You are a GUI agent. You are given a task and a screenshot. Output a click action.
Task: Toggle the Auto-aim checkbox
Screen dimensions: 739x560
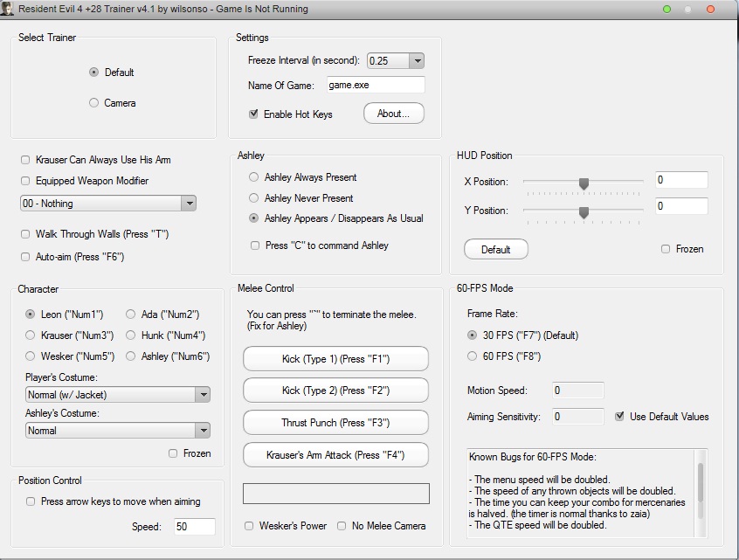pos(26,257)
